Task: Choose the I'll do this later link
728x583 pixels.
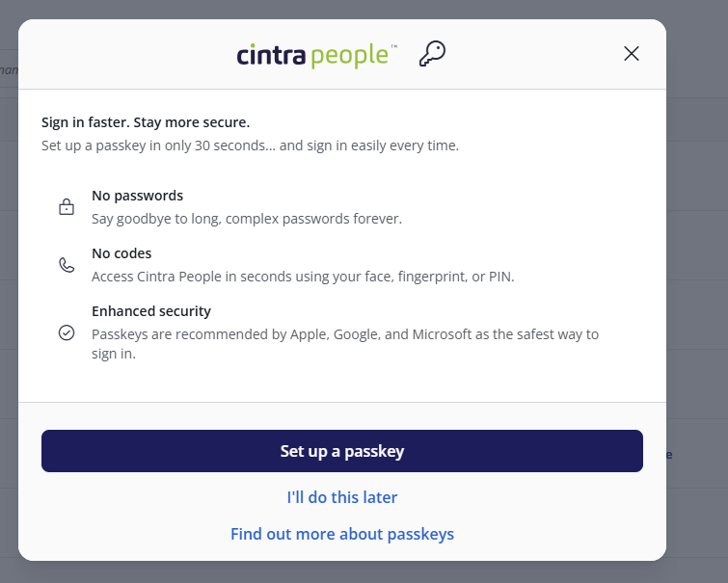Action: (342, 497)
